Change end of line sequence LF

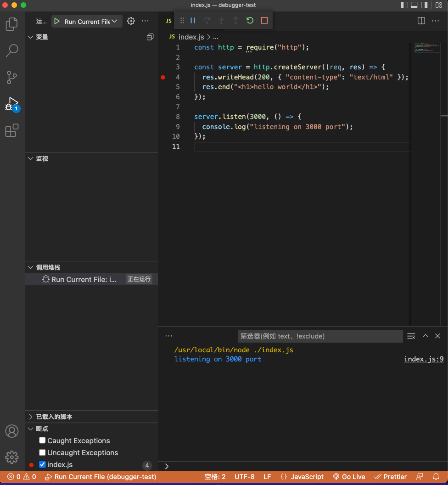coord(267,477)
